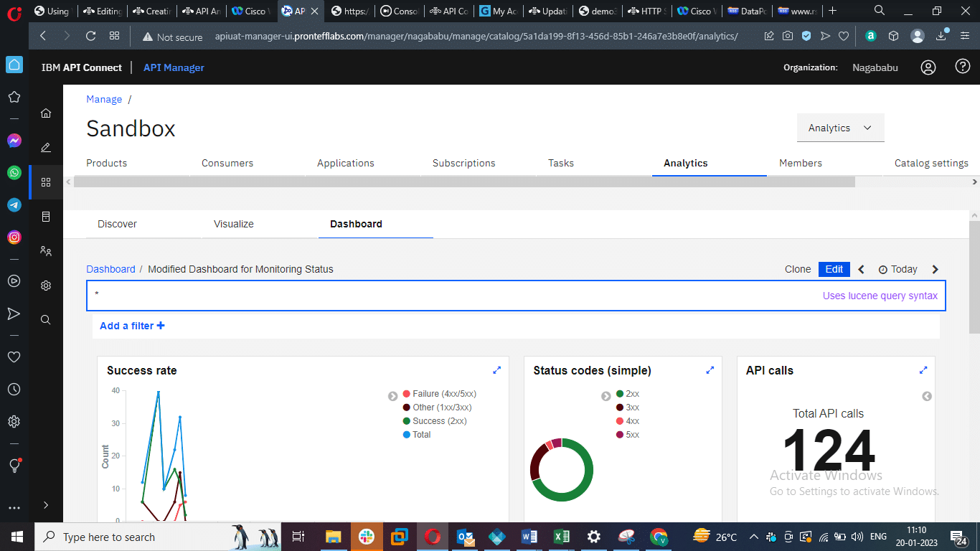Switch to the Tasks tab
This screenshot has height=551, width=980.
pos(561,163)
